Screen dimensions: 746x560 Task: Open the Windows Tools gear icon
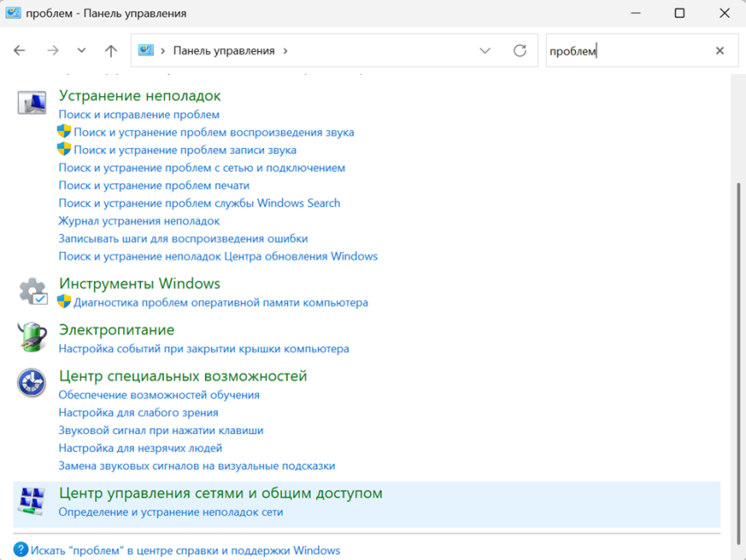tap(33, 291)
